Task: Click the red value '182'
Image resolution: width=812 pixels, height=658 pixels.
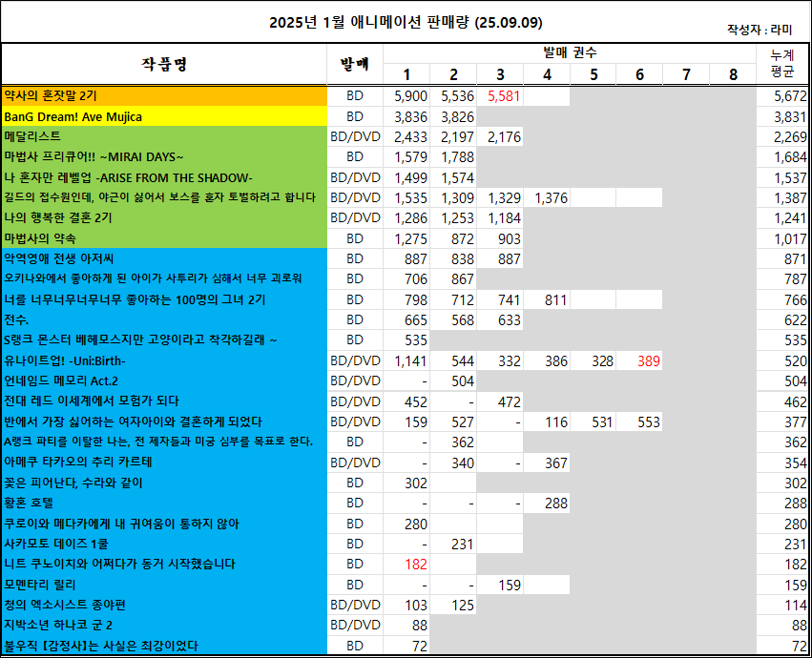Action: point(416,565)
